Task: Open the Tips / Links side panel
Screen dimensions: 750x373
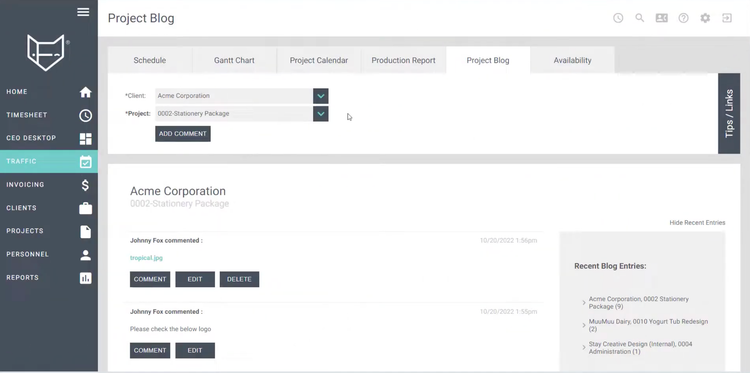Action: click(729, 113)
